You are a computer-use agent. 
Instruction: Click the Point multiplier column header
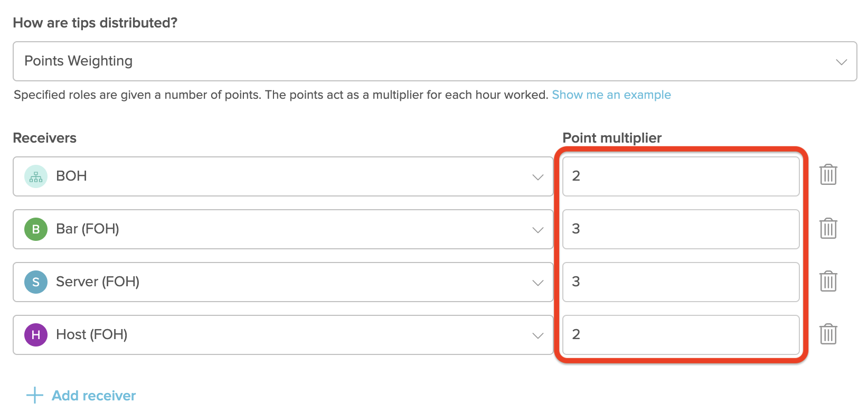(612, 137)
